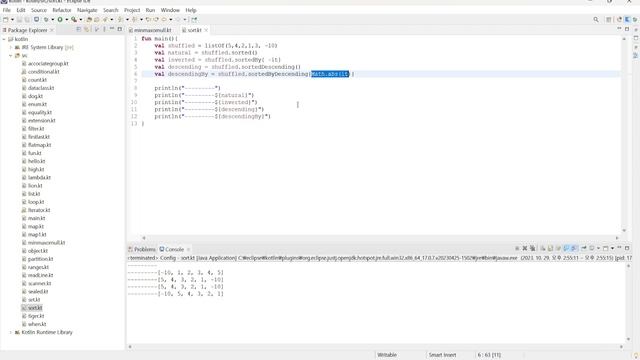The width and height of the screenshot is (640, 360).
Task: Terminate the console process
Action: [517, 248]
